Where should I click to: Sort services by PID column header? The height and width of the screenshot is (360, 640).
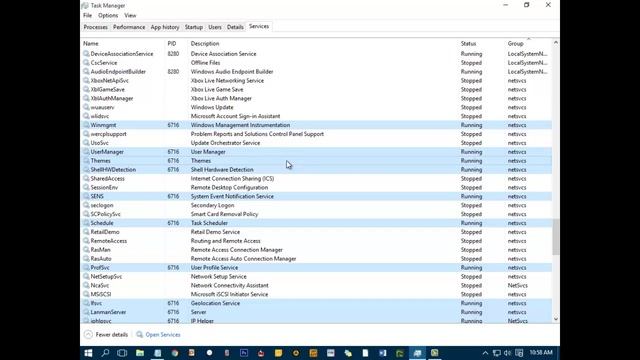[x=172, y=43]
